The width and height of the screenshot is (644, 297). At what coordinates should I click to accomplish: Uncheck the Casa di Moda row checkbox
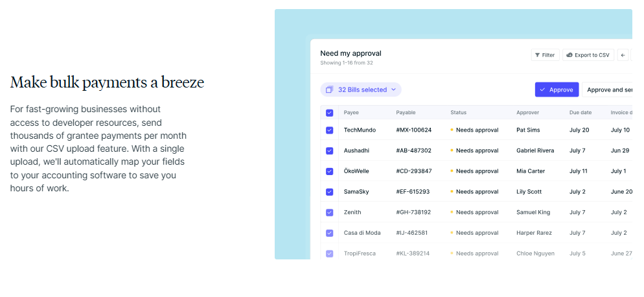pyautogui.click(x=330, y=233)
